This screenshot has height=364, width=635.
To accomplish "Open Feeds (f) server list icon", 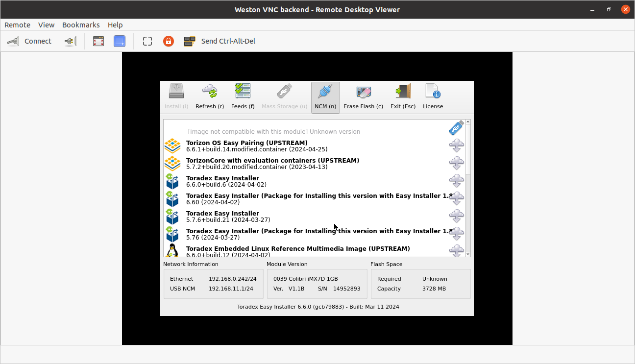I will click(243, 92).
